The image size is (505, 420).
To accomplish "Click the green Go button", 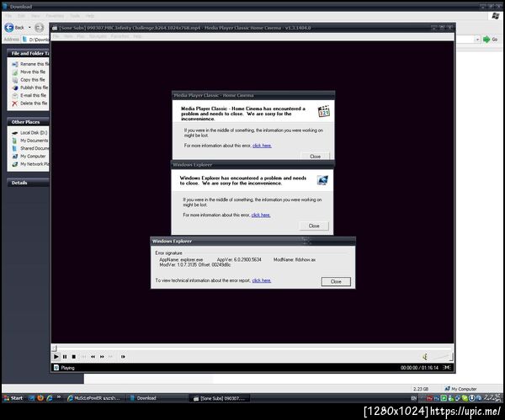I will coord(490,40).
